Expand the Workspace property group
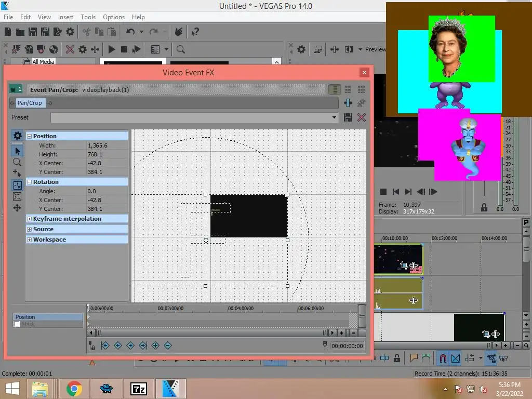This screenshot has height=399, width=532. pyautogui.click(x=30, y=240)
